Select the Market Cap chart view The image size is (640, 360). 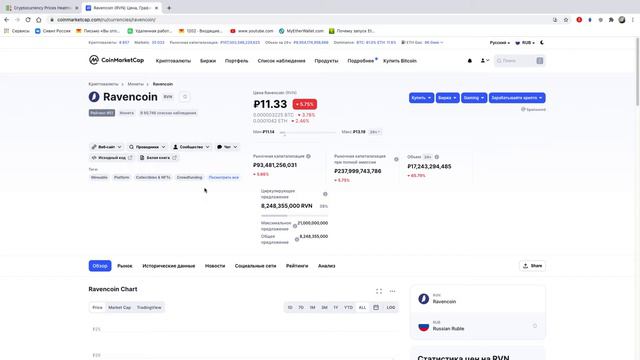pos(120,307)
